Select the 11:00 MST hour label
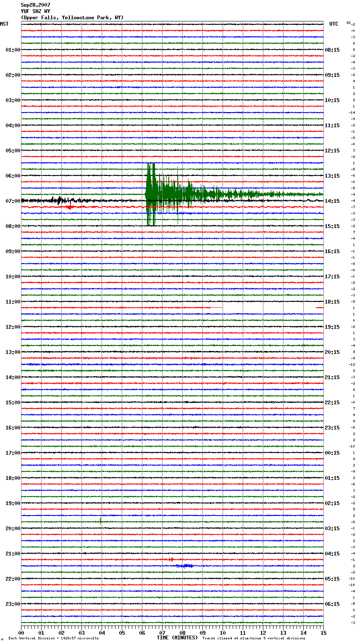357x644 pixels. 13,302
